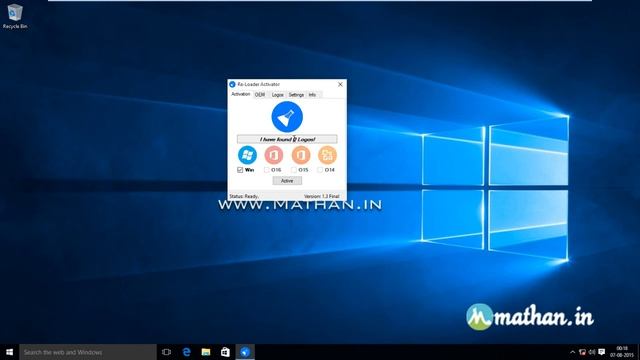Select the blue Windows product icon
640x360 pixels.
[247, 155]
